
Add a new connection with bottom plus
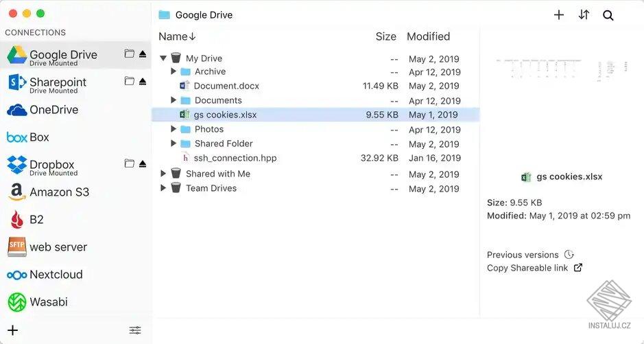point(12,330)
